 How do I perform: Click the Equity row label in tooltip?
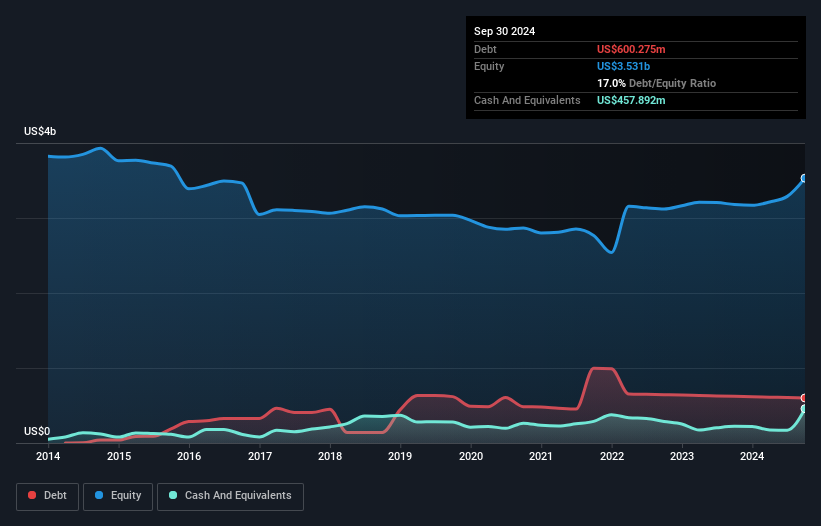pos(489,66)
